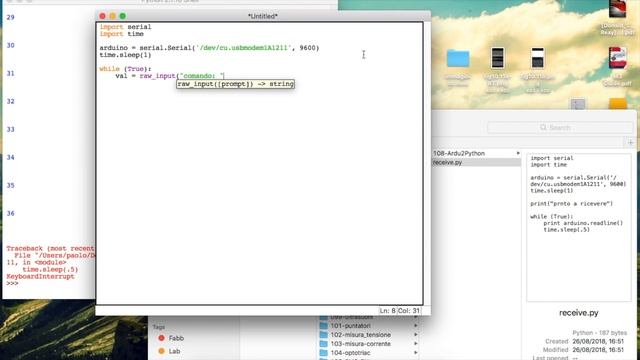
Task: Click KeyboardInterrupt text in Python Shell
Action: tap(40, 276)
